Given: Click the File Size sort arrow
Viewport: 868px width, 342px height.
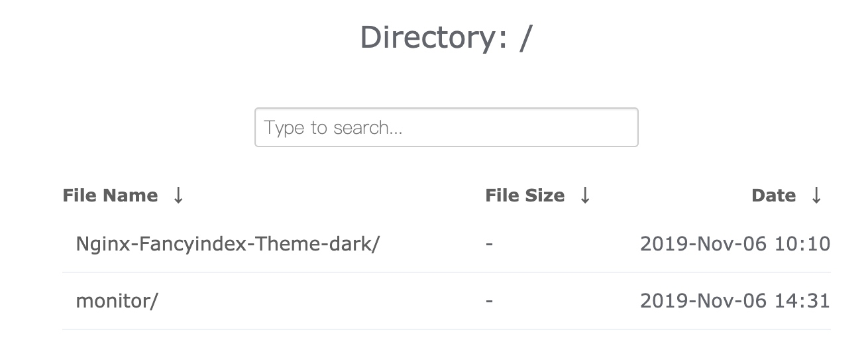Looking at the screenshot, I should 584,196.
